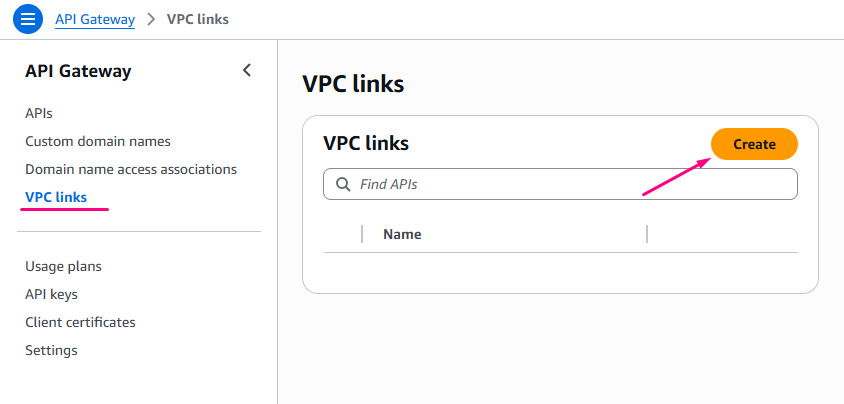844x404 pixels.
Task: Click the column divider left of Name
Action: click(x=362, y=234)
